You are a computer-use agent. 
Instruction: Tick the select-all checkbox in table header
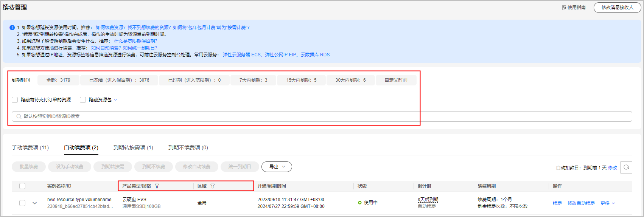point(22,186)
